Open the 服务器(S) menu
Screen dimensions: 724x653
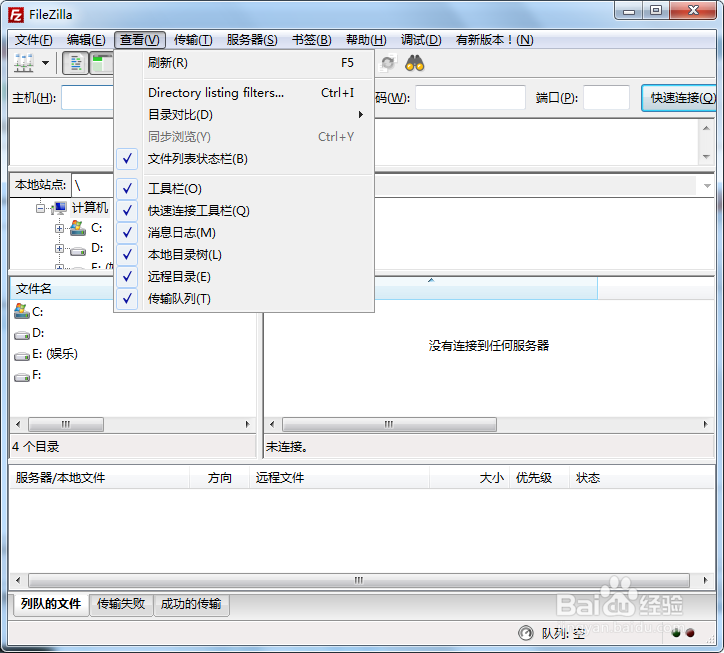tap(252, 40)
